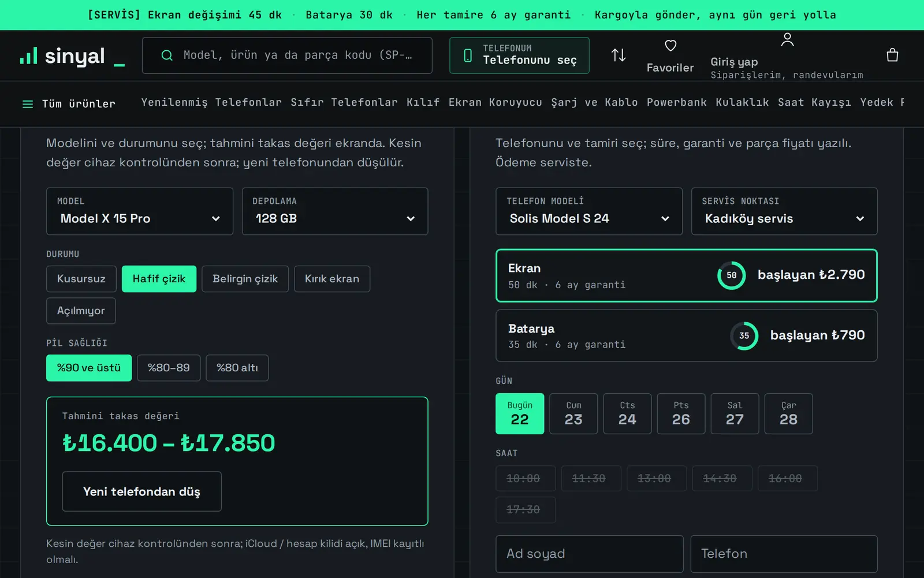The width and height of the screenshot is (924, 578).
Task: Open Yenilenmiş Telefonlar category
Action: coord(211,102)
